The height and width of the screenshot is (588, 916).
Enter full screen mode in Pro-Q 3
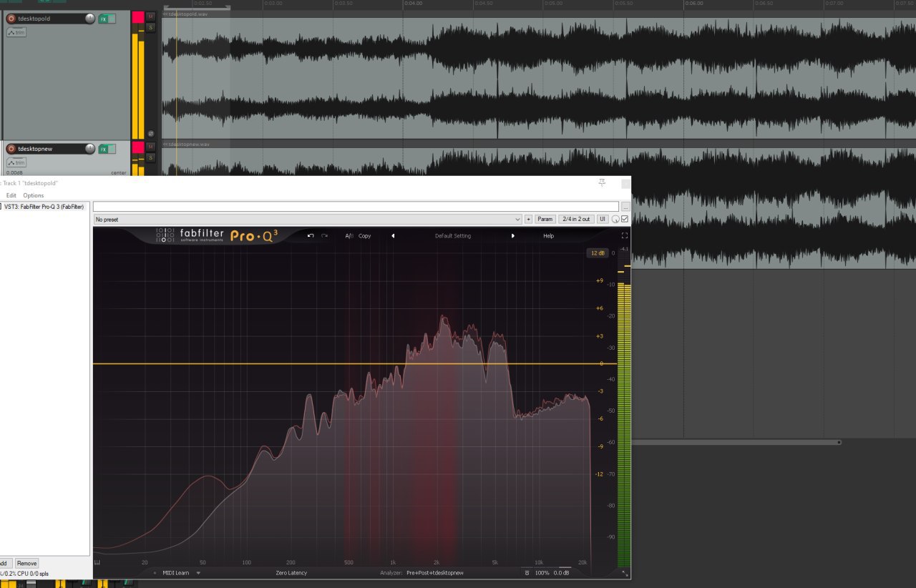click(x=625, y=235)
